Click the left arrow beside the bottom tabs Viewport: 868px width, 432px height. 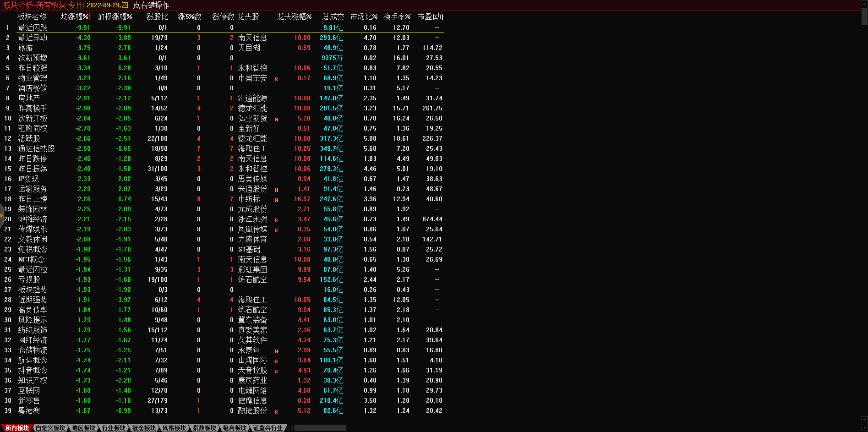[292, 428]
